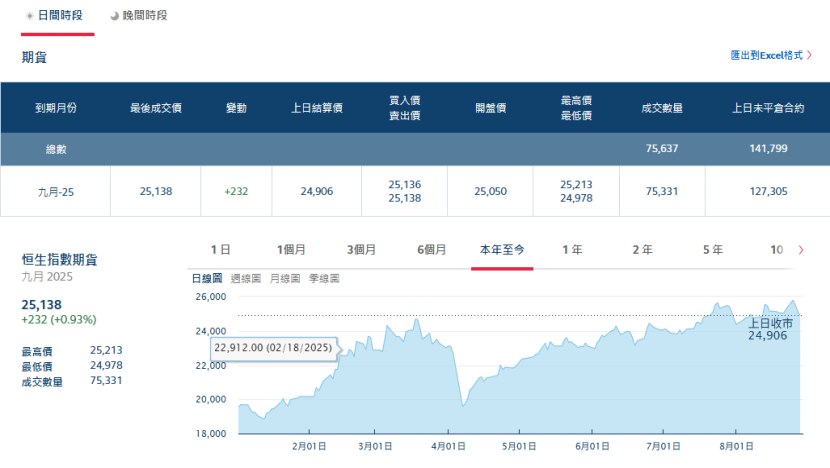The width and height of the screenshot is (830, 468).
Task: Click the 九月-25 contract month row
Action: point(55,191)
